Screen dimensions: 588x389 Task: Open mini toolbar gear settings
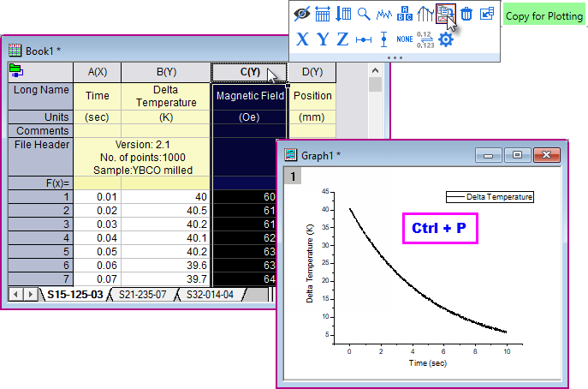tap(446, 39)
